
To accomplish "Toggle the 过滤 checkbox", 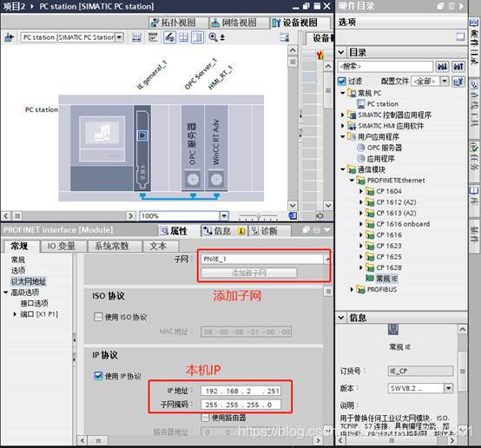I will tap(342, 81).
